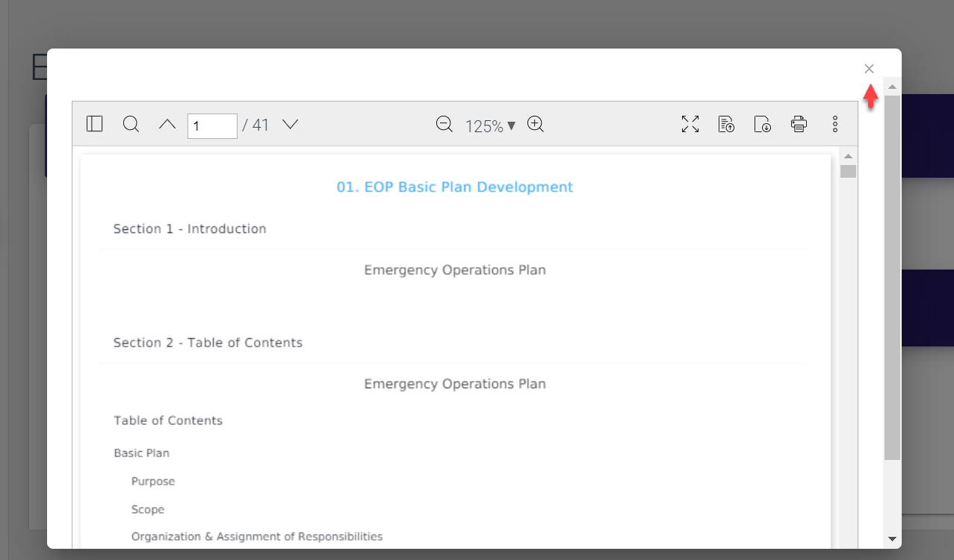The height and width of the screenshot is (560, 954).
Task: Click the open file icon
Action: coord(726,125)
